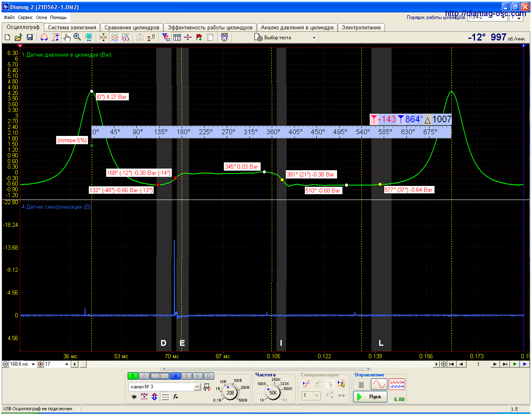532x414 pixels.
Task: Toggle channel 4 blue button
Action: tap(175, 376)
